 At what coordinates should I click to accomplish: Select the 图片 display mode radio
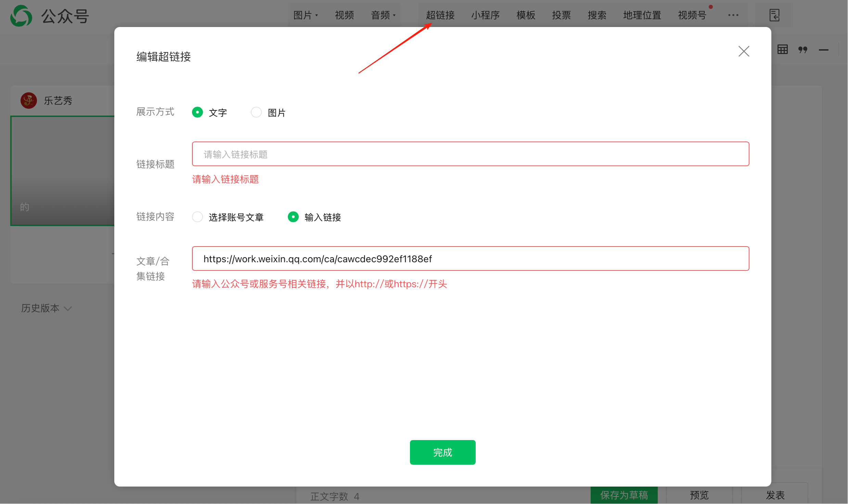point(256,112)
